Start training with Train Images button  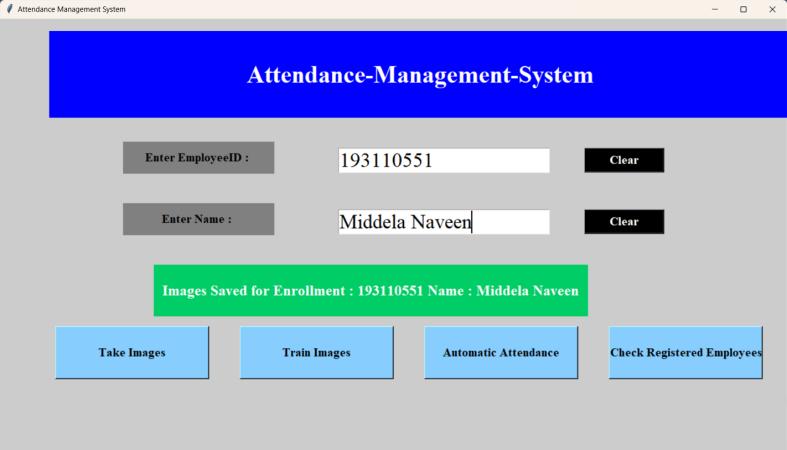coord(317,353)
